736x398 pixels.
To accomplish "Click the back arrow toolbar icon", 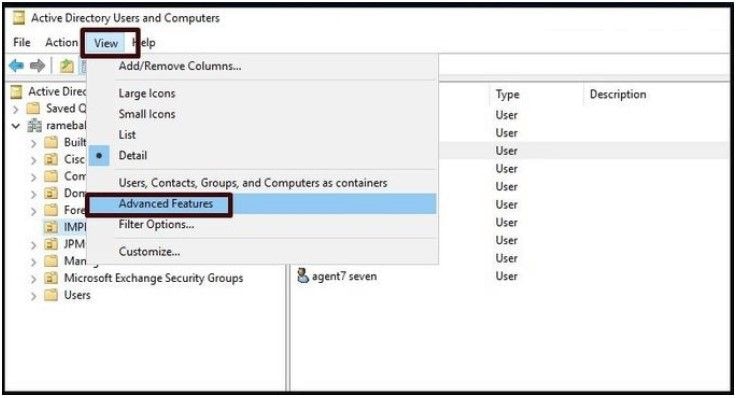I will coord(16,66).
